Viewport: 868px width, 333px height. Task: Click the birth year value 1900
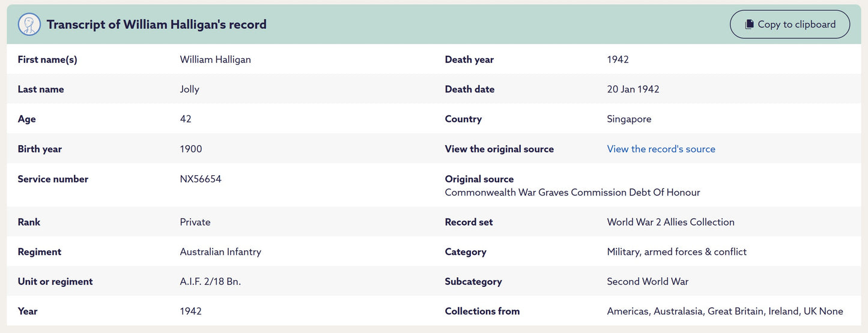191,149
